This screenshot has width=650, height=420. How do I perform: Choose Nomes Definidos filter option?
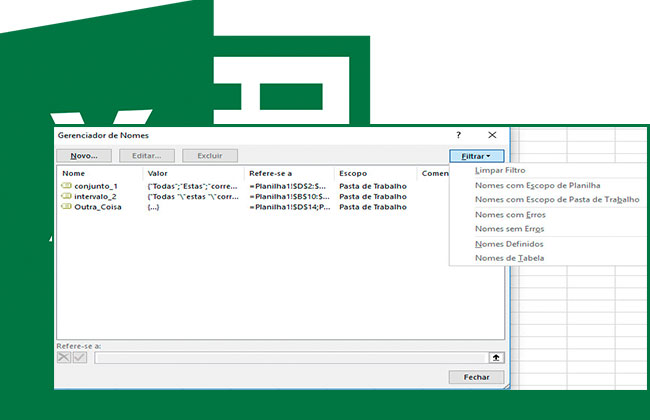tap(509, 244)
